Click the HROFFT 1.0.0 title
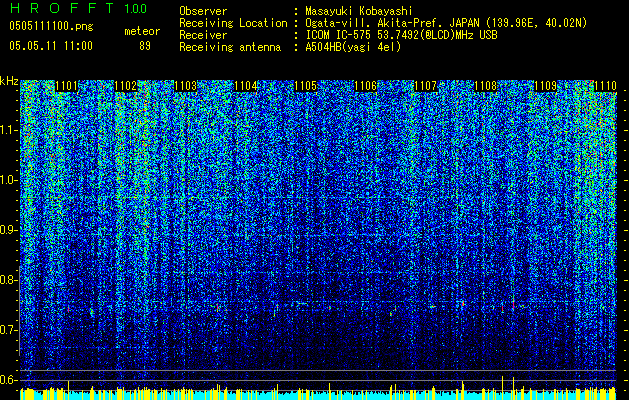629x400 pixels. click(x=78, y=8)
